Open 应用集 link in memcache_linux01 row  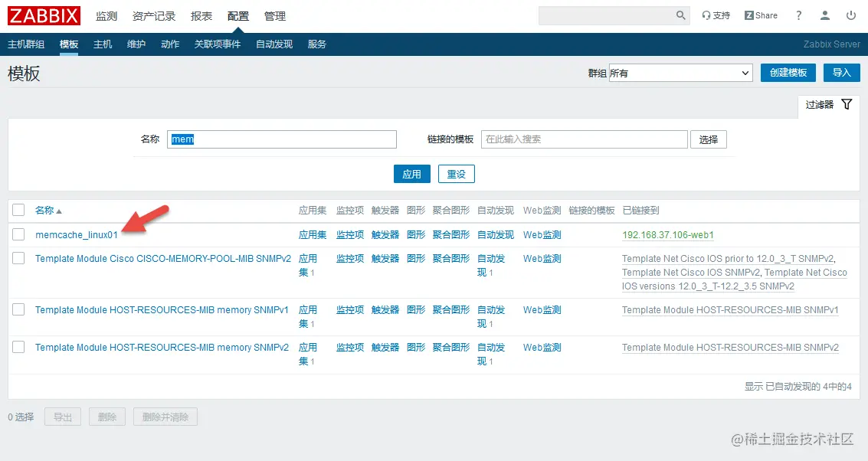(x=313, y=234)
